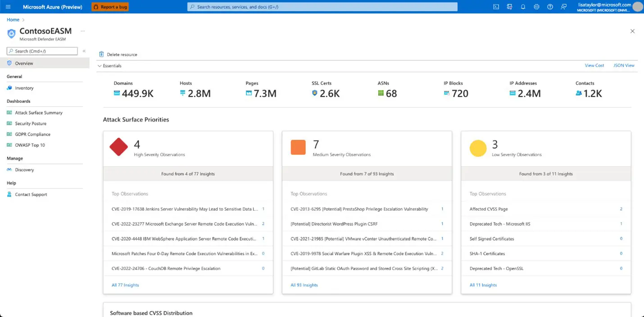Open the Security Posture dashboard
The image size is (644, 317).
[28, 123]
